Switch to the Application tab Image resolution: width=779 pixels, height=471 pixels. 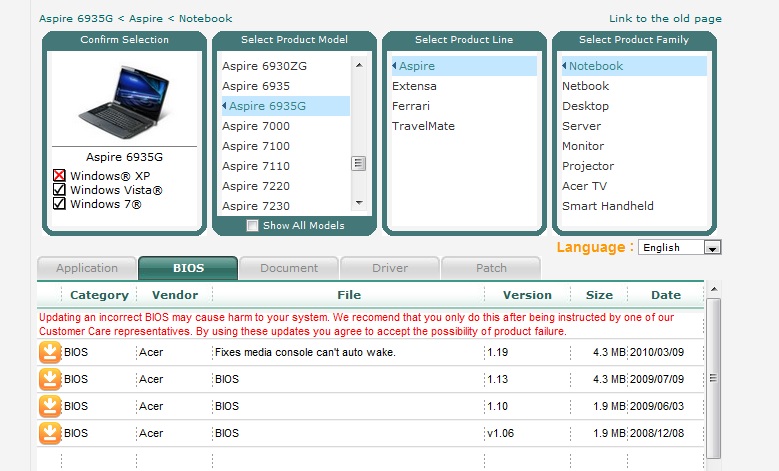click(x=87, y=268)
